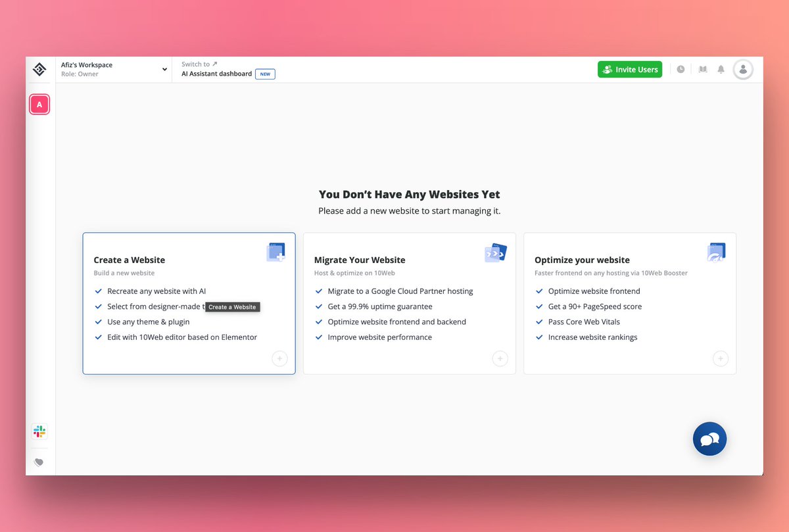789x532 pixels.
Task: Click 'Faster frontend on any hosting via 10Web Booster'
Action: point(611,273)
